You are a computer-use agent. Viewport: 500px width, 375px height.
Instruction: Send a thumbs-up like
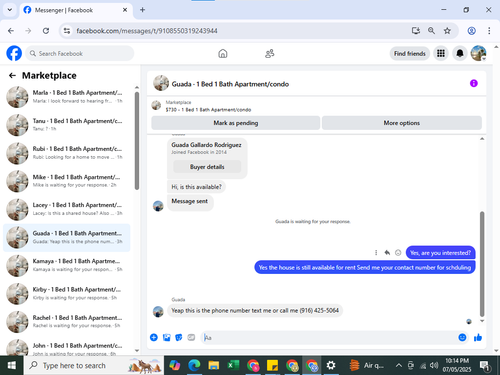[x=478, y=337]
